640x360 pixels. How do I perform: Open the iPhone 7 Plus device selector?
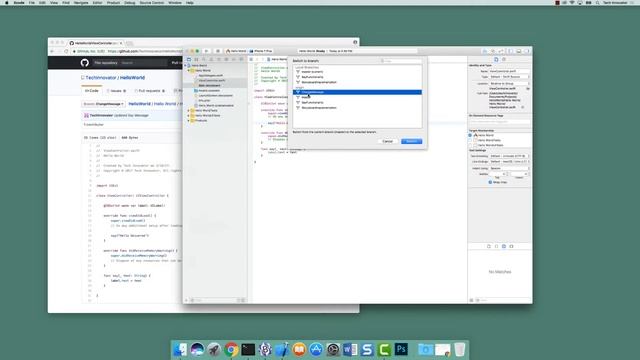(x=261, y=51)
